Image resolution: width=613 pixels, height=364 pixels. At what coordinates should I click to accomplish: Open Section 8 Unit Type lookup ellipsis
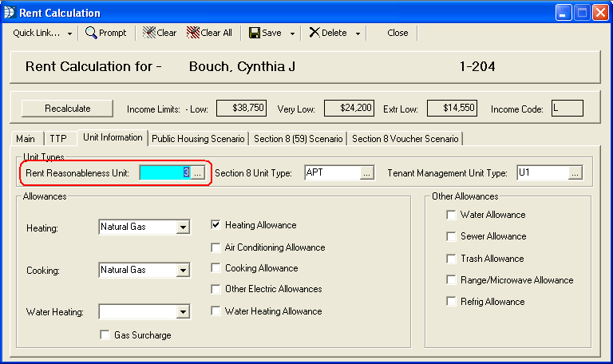pyautogui.click(x=366, y=172)
